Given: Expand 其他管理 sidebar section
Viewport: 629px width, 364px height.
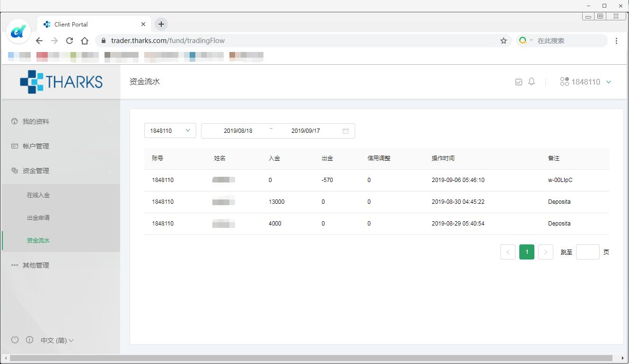Looking at the screenshot, I should pos(36,265).
